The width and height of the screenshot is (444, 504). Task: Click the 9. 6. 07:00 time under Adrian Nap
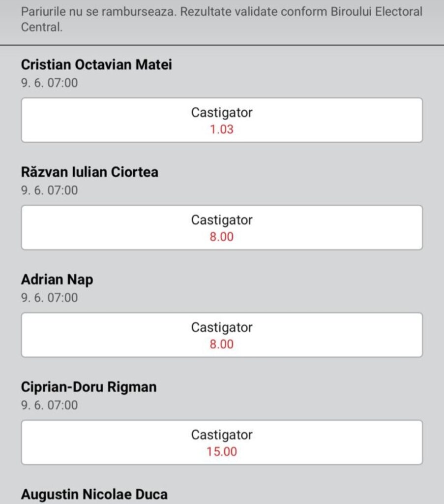[x=49, y=297]
